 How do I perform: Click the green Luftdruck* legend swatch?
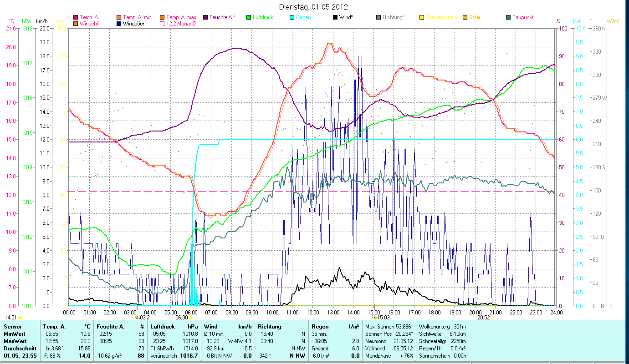coord(249,17)
